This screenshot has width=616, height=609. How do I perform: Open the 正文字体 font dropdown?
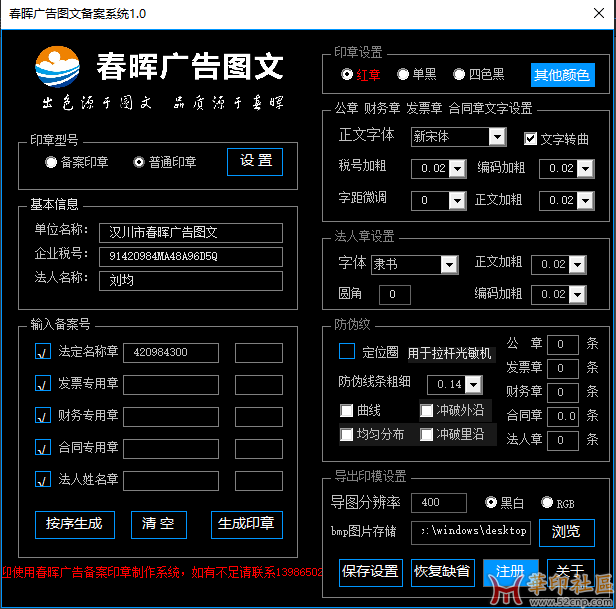(x=497, y=137)
